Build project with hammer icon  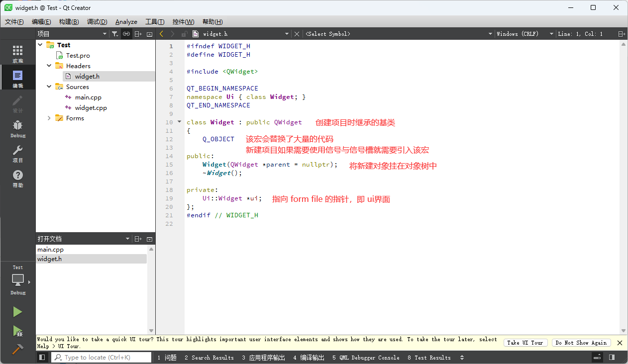click(18, 349)
